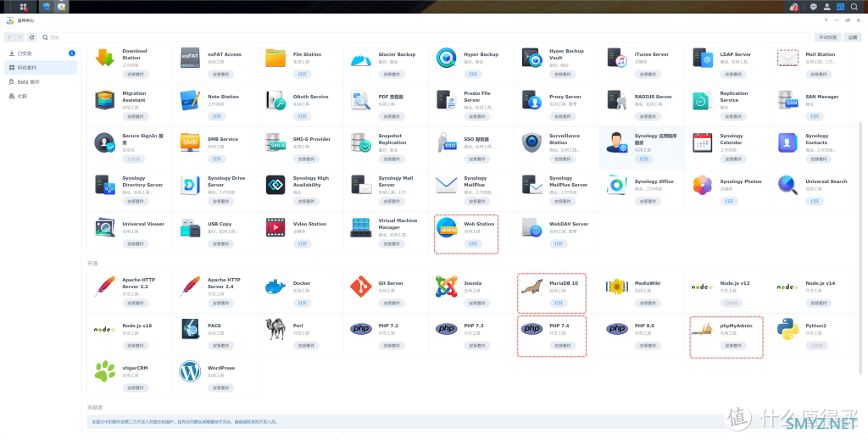Click the Open button under MariaDB 10
The height and width of the screenshot is (440, 868).
click(x=558, y=303)
